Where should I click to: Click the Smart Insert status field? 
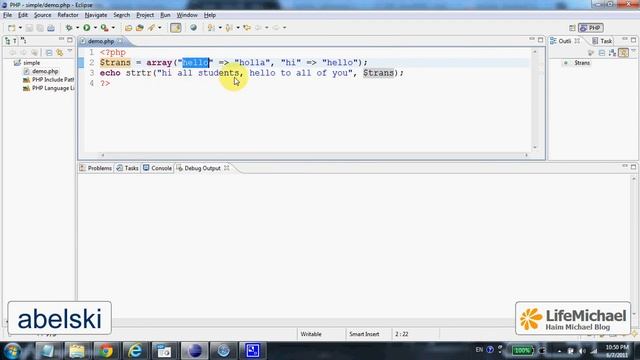click(x=364, y=334)
